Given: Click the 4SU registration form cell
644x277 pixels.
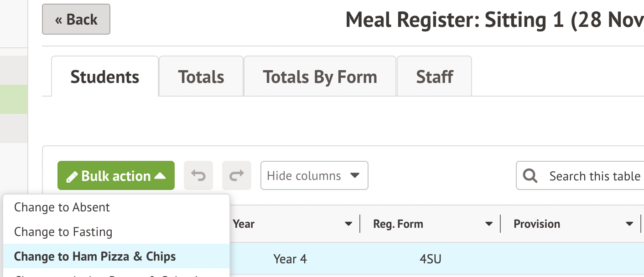Looking at the screenshot, I should [431, 259].
